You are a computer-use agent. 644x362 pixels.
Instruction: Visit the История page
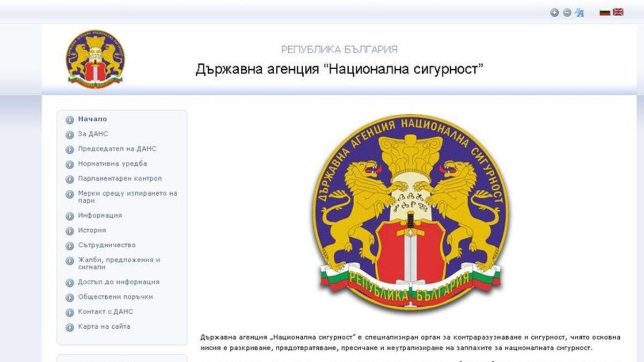click(x=92, y=230)
